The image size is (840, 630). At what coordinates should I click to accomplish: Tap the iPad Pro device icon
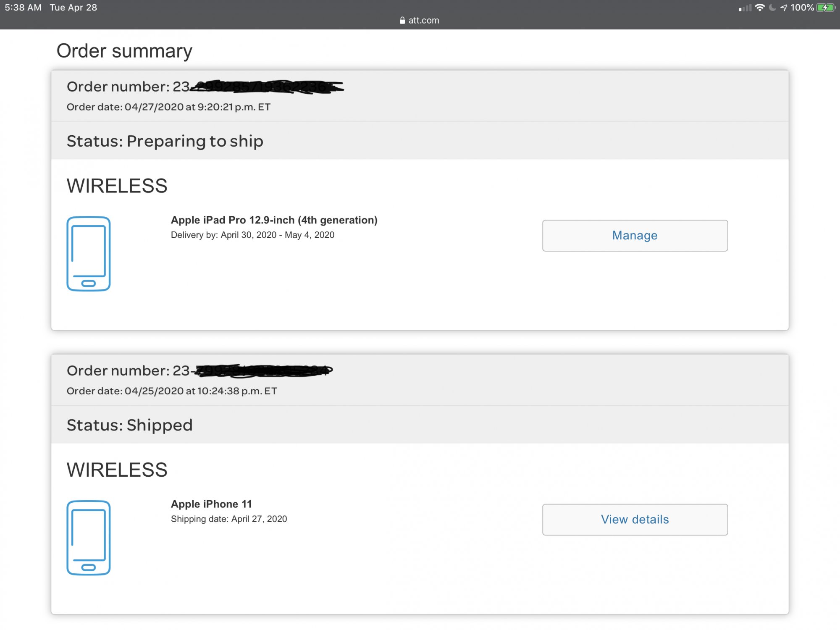click(88, 254)
